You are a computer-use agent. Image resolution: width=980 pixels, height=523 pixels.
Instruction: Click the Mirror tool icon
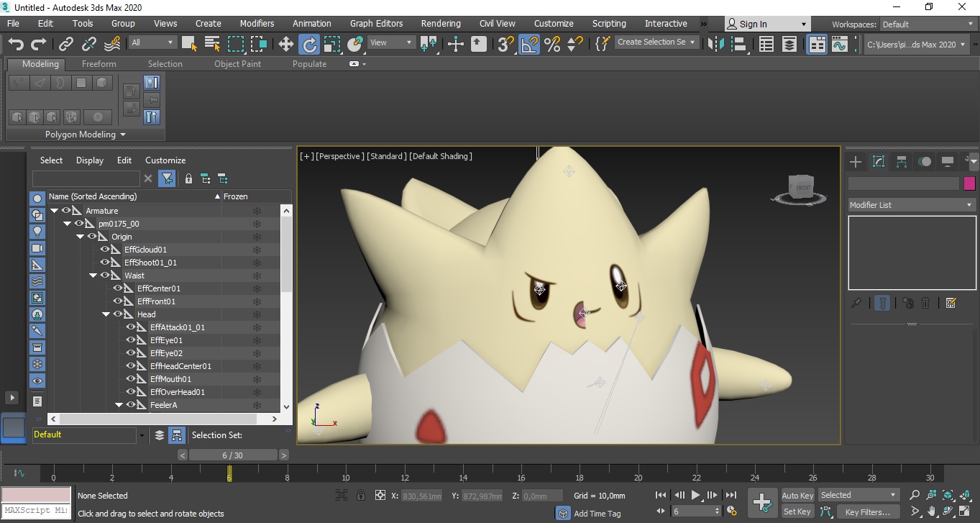[716, 45]
